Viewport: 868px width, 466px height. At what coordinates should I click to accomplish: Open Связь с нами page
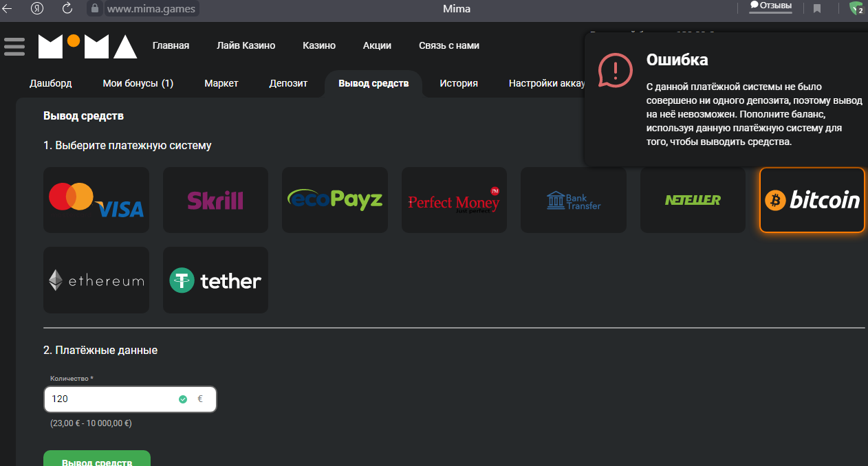[x=449, y=45]
